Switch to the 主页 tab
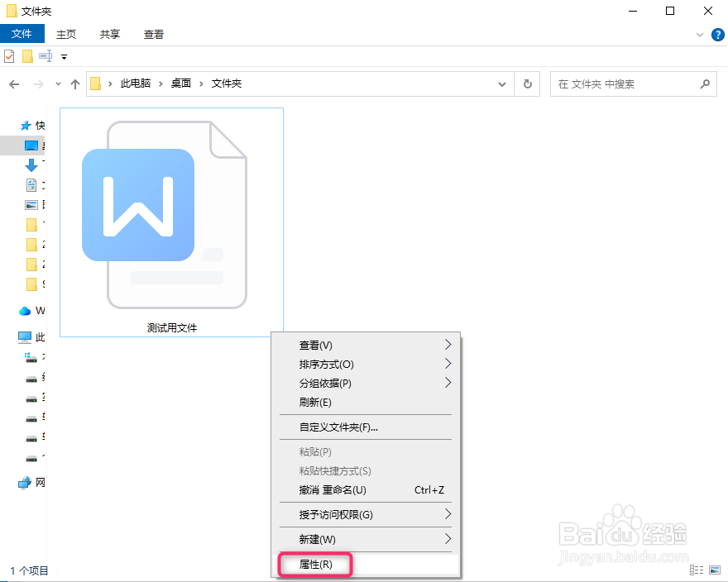 pos(66,34)
